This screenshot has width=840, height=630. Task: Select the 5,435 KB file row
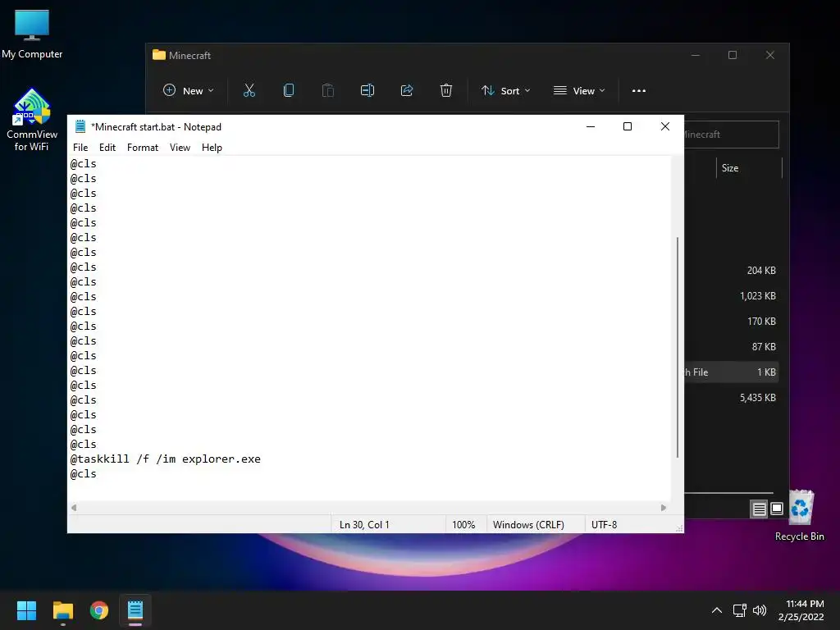(731, 398)
